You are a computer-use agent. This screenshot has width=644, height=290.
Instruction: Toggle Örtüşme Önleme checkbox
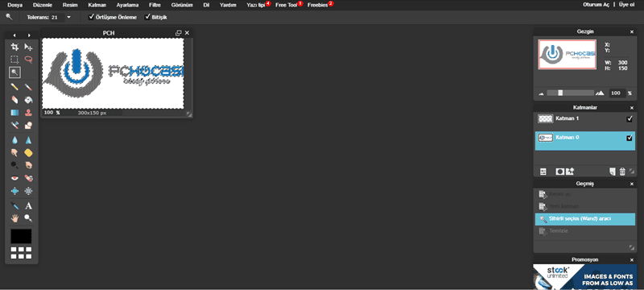click(92, 17)
